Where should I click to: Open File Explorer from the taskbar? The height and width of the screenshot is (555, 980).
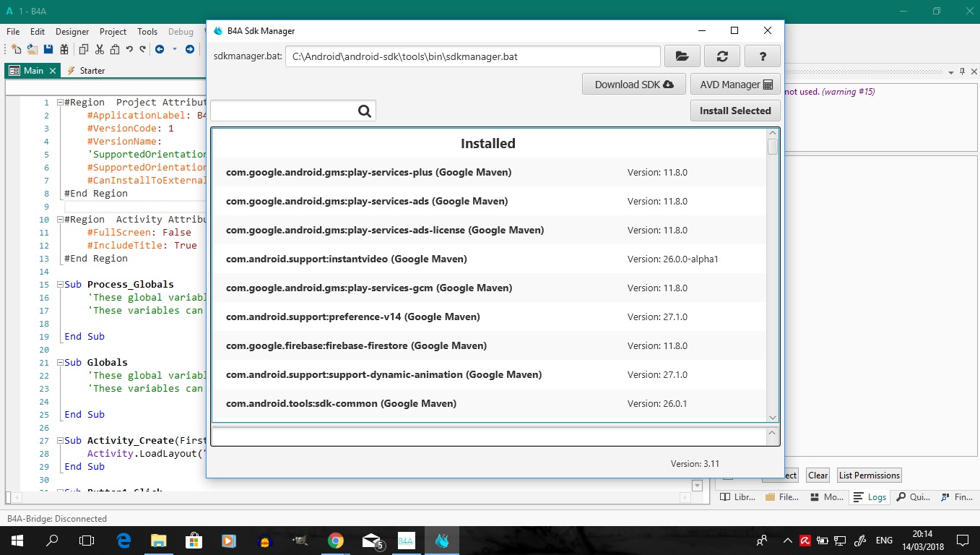[x=159, y=541]
